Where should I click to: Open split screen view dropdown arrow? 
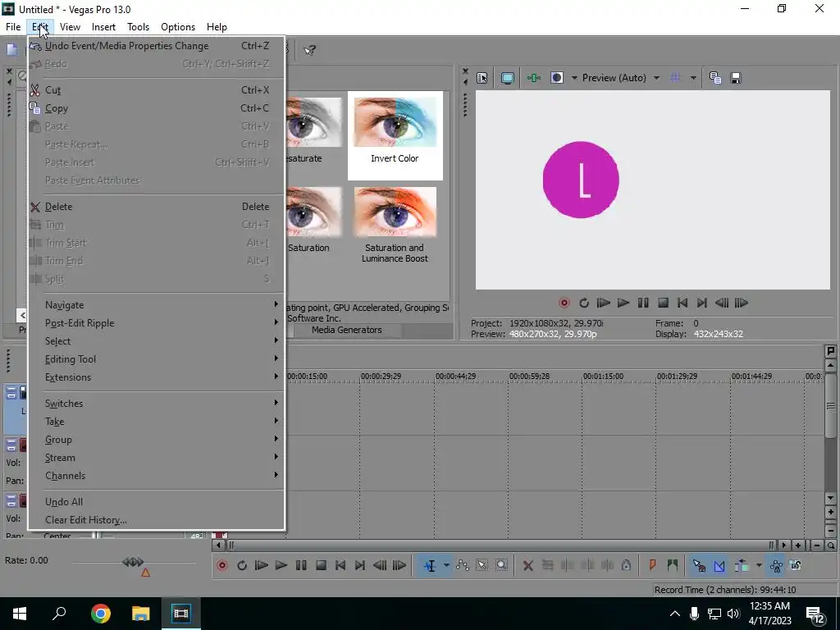pyautogui.click(x=574, y=78)
